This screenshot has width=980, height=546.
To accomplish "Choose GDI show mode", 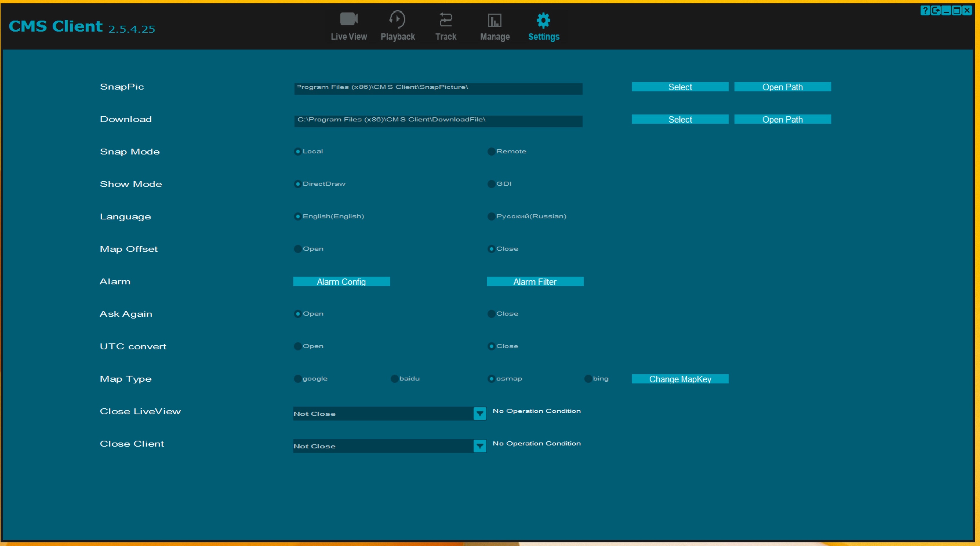I will point(491,184).
